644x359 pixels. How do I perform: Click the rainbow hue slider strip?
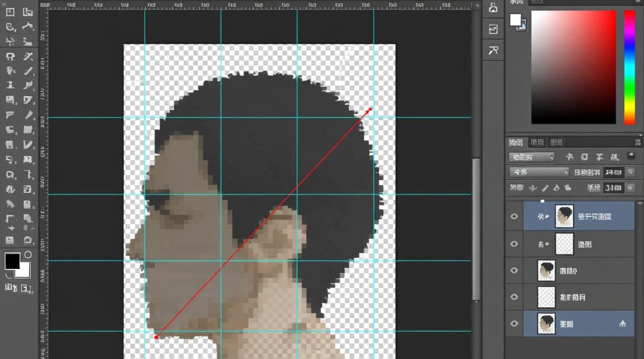(x=629, y=67)
